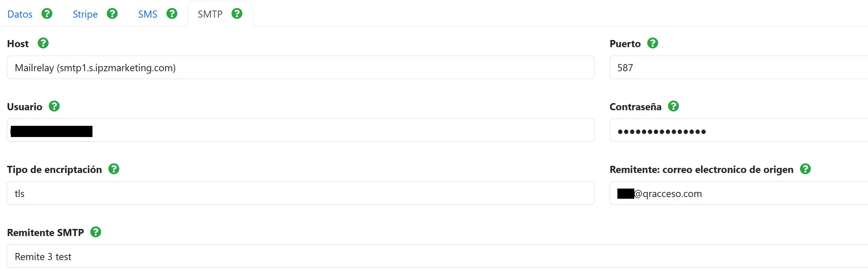
Task: Show help for the Host field
Action: coord(43,43)
